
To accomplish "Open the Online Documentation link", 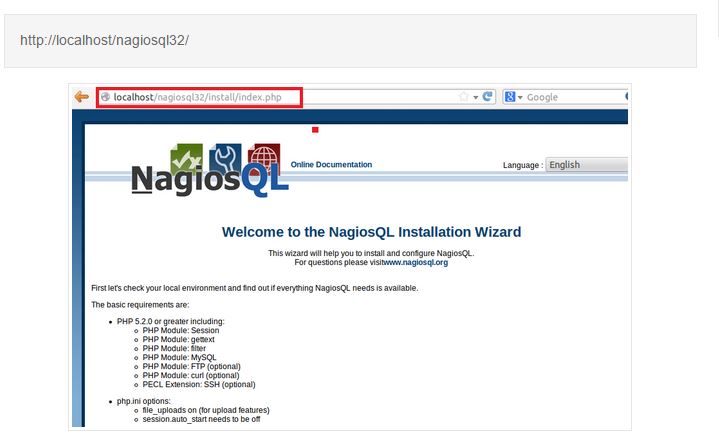I will point(331,165).
